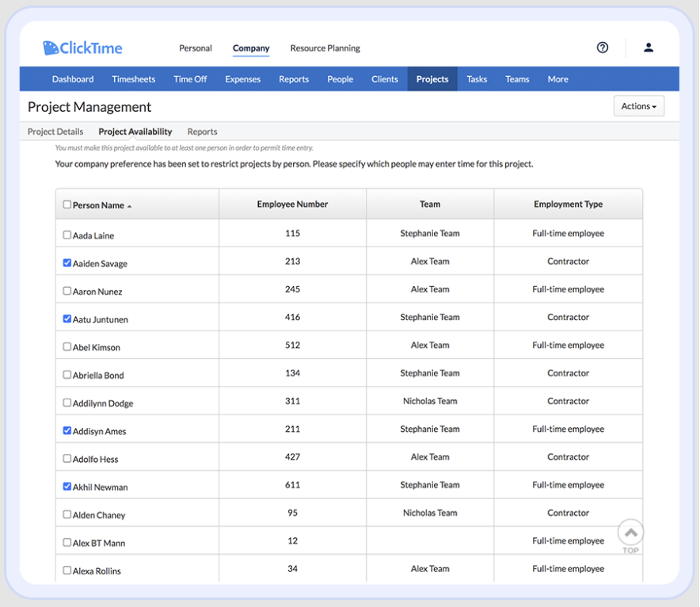Click the Project Management heading

pyautogui.click(x=89, y=107)
